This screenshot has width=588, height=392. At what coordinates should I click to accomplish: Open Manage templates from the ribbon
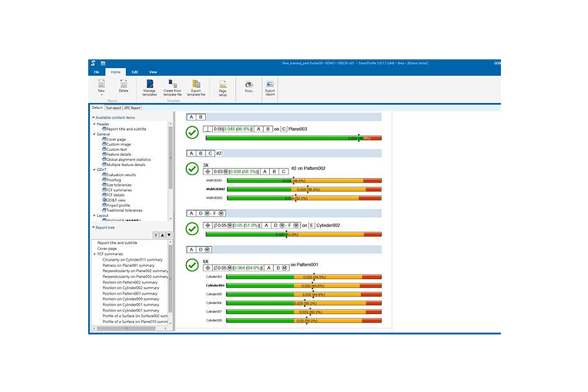tap(149, 84)
